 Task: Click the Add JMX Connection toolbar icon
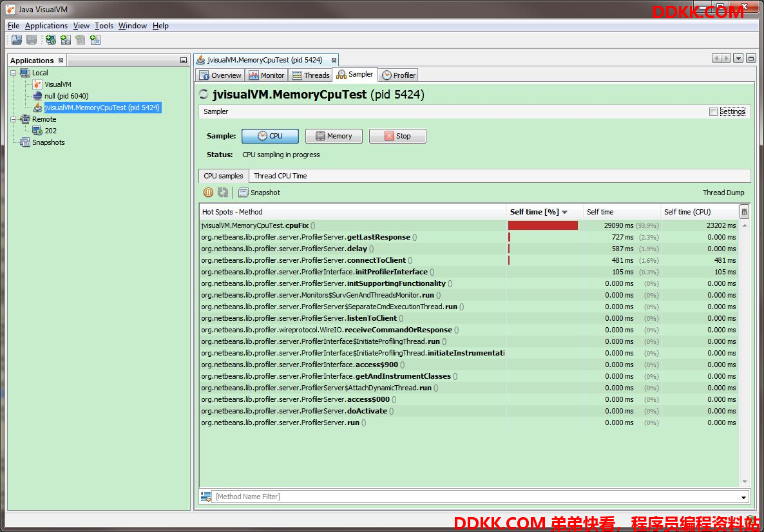66,40
